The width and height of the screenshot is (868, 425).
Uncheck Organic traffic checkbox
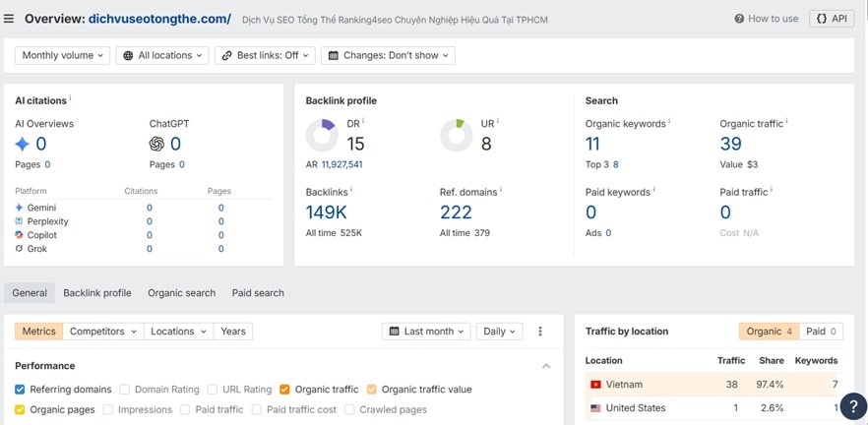[284, 390]
